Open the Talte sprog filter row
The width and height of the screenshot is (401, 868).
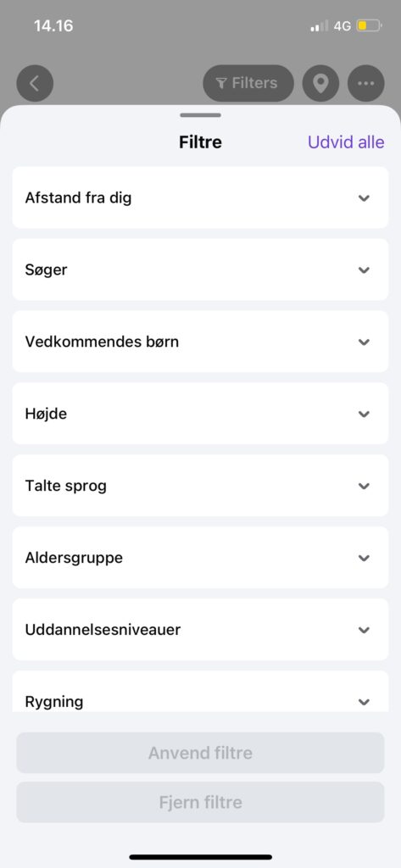point(200,486)
